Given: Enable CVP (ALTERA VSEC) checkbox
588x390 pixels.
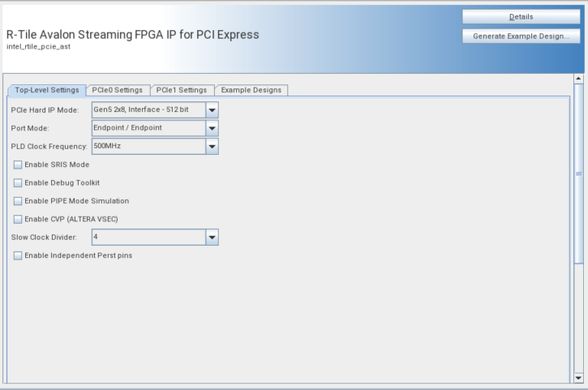Looking at the screenshot, I should [x=18, y=219].
